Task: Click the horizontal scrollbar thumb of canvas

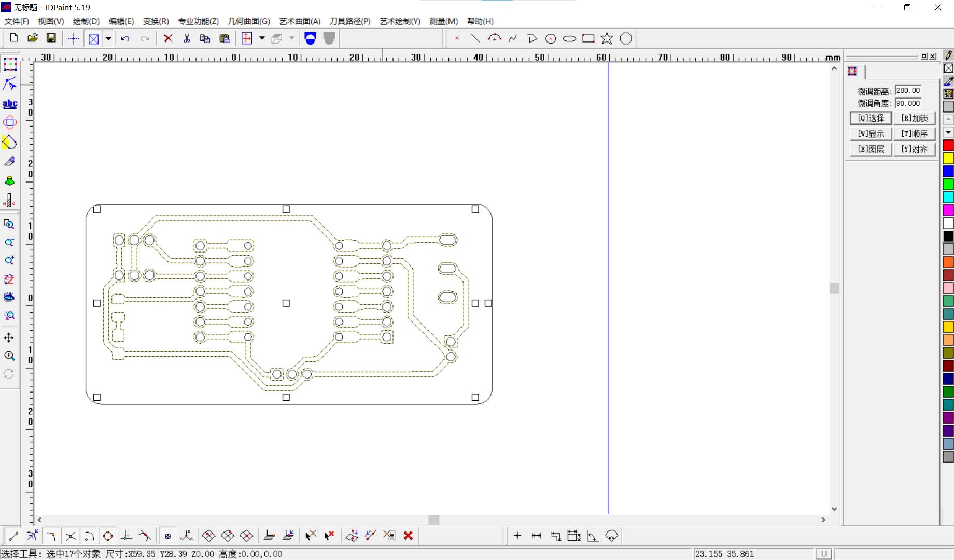Action: coord(434,520)
